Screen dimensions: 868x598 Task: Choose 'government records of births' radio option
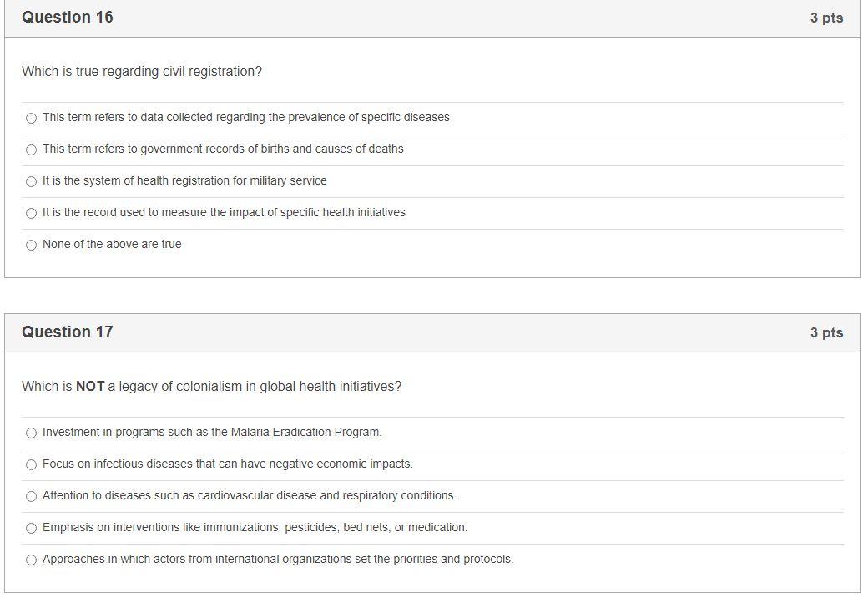click(32, 150)
